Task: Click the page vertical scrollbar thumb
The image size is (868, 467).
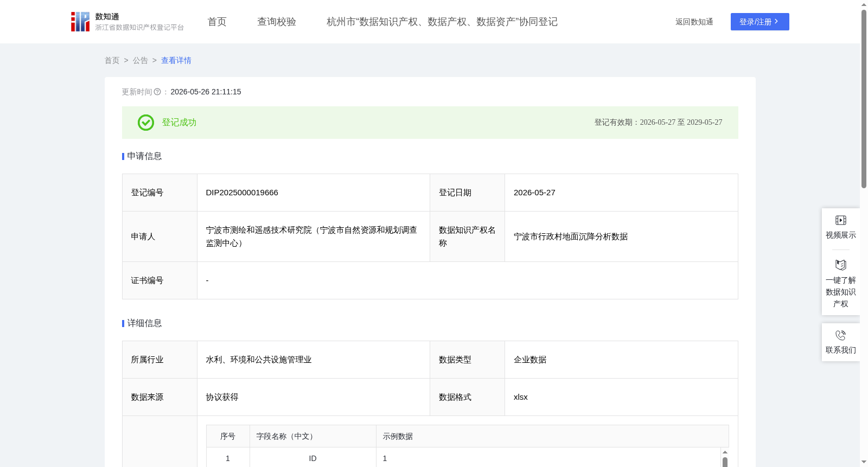Action: point(864,99)
